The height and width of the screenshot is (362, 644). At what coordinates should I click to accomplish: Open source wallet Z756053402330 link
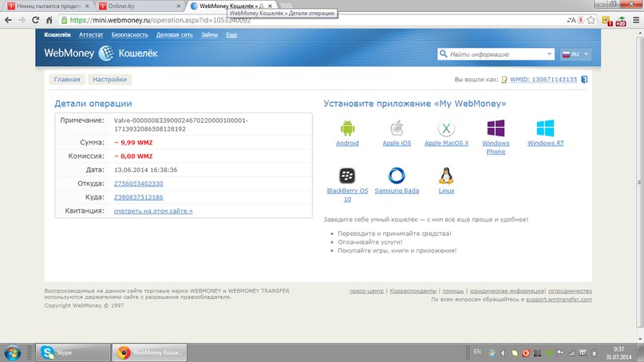point(138,183)
